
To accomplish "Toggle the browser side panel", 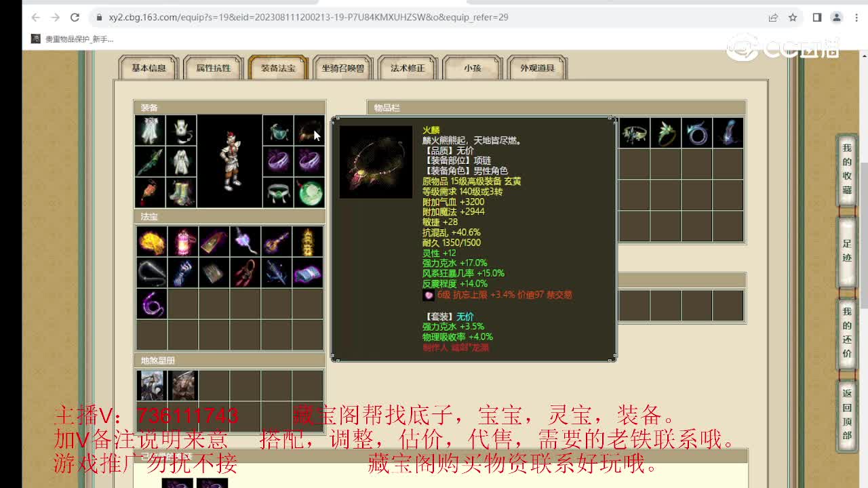I will coord(817,18).
